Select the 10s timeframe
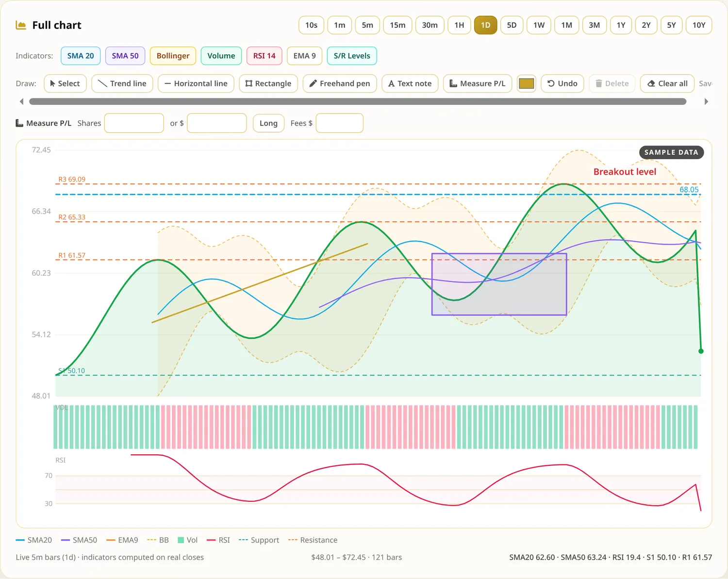The height and width of the screenshot is (579, 728). tap(311, 25)
